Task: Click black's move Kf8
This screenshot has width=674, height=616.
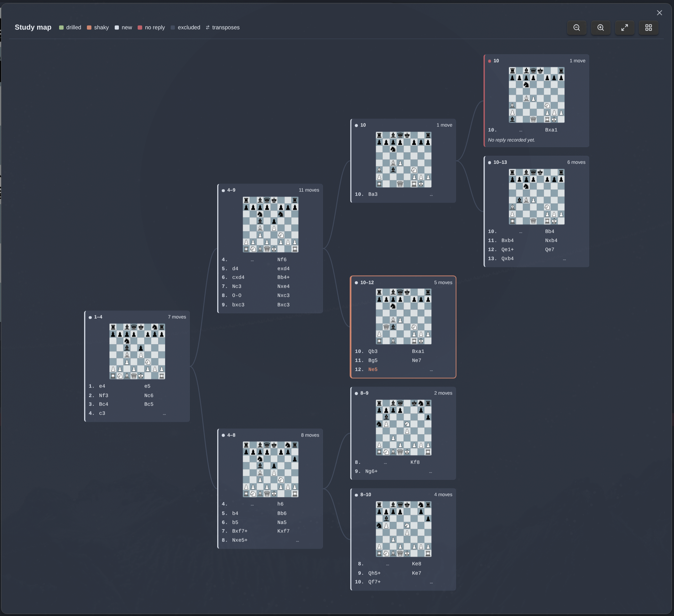Action: [415, 462]
